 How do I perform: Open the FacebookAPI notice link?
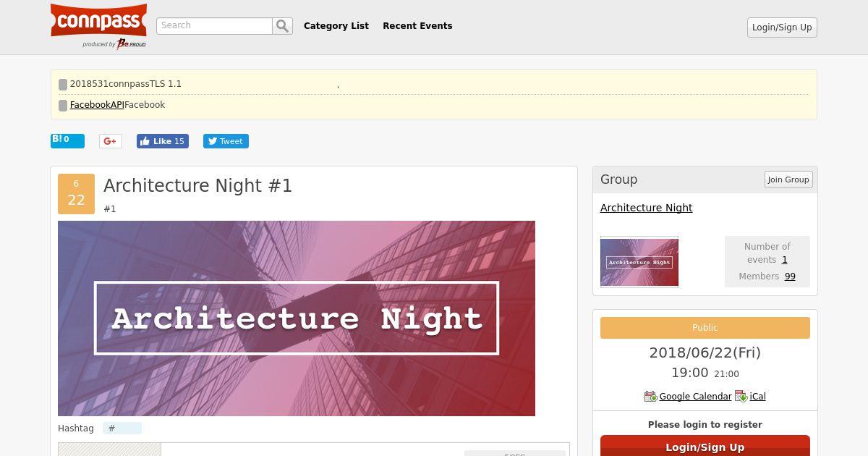(97, 105)
